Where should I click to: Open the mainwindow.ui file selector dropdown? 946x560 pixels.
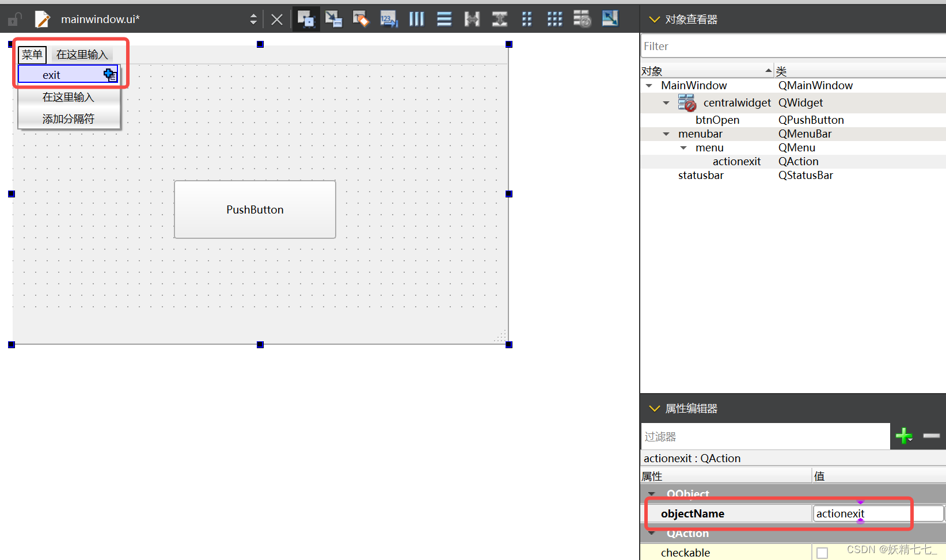click(253, 20)
